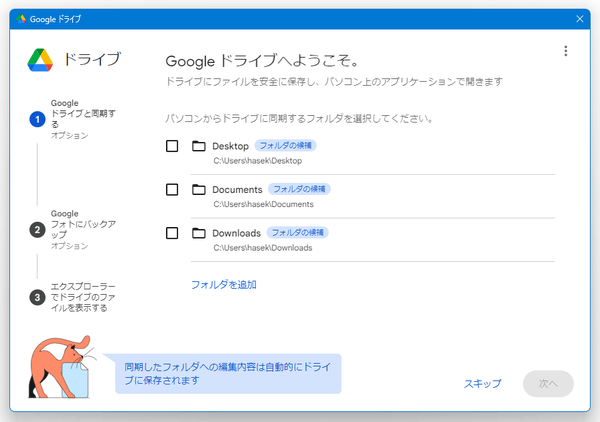This screenshot has width=600, height=422.
Task: Click the Desktop folder name
Action: 230,146
